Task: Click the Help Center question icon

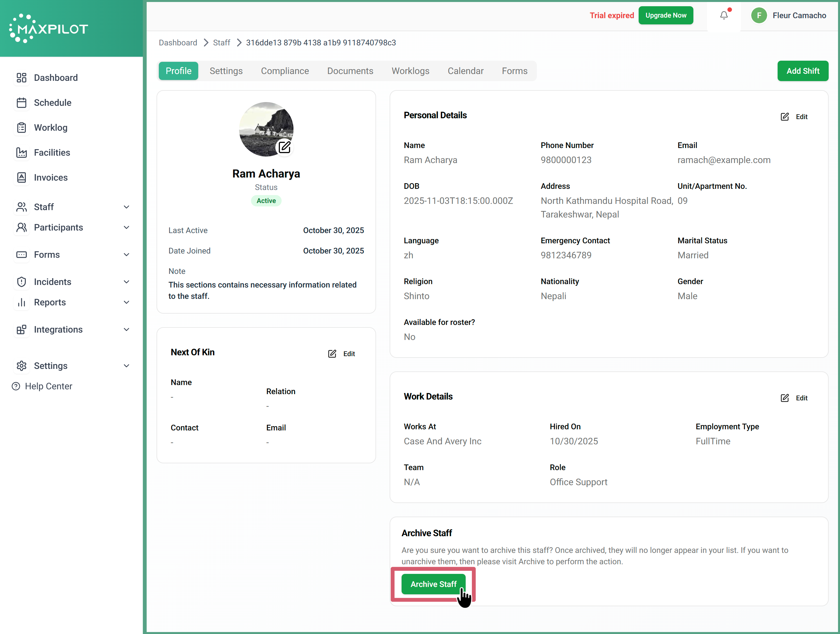Action: point(16,386)
